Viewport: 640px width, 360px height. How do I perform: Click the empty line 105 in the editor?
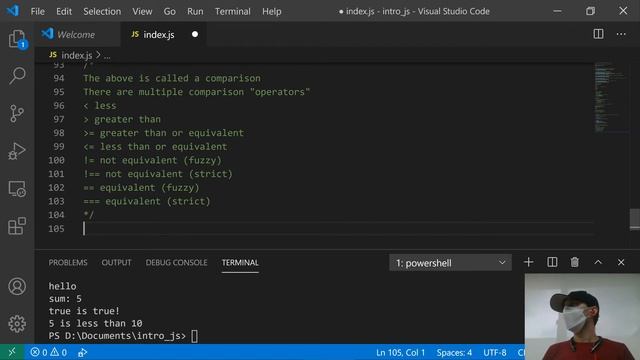(x=337, y=229)
